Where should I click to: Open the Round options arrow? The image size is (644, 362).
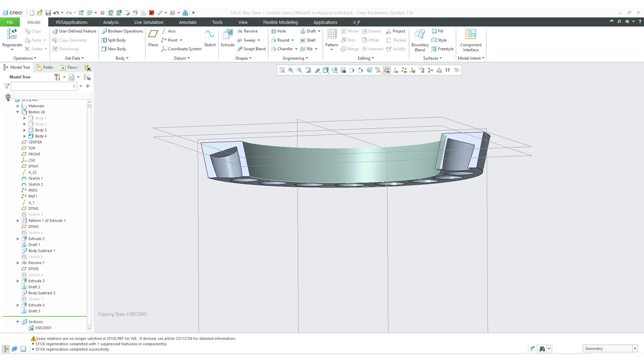click(293, 40)
